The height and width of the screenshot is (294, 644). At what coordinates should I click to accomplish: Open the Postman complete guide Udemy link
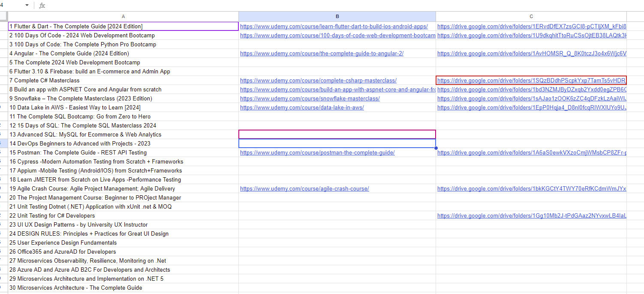click(317, 153)
